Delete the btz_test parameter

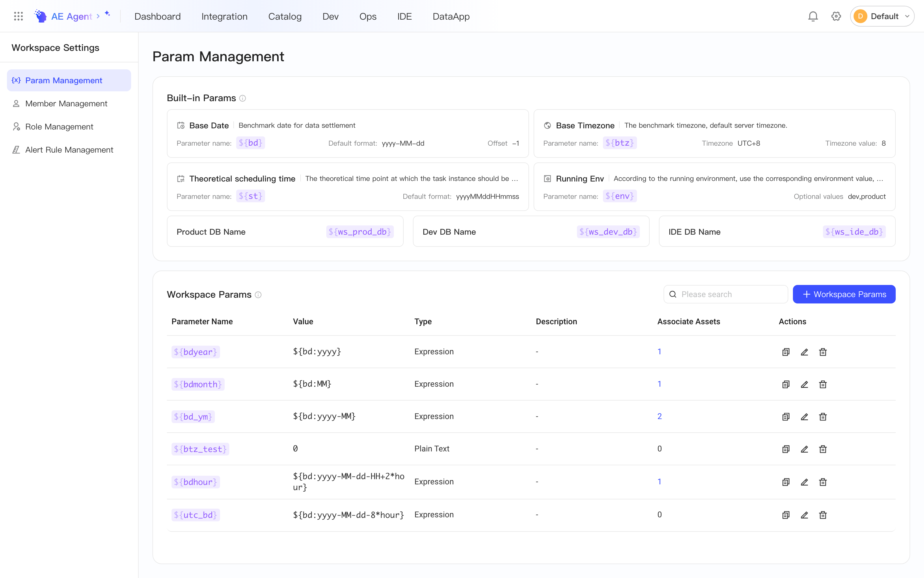coord(823,449)
